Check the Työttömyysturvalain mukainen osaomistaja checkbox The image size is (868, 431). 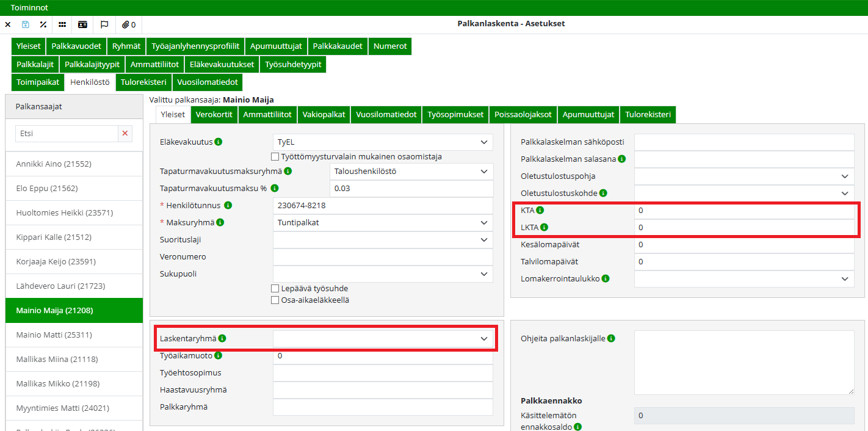tap(275, 157)
